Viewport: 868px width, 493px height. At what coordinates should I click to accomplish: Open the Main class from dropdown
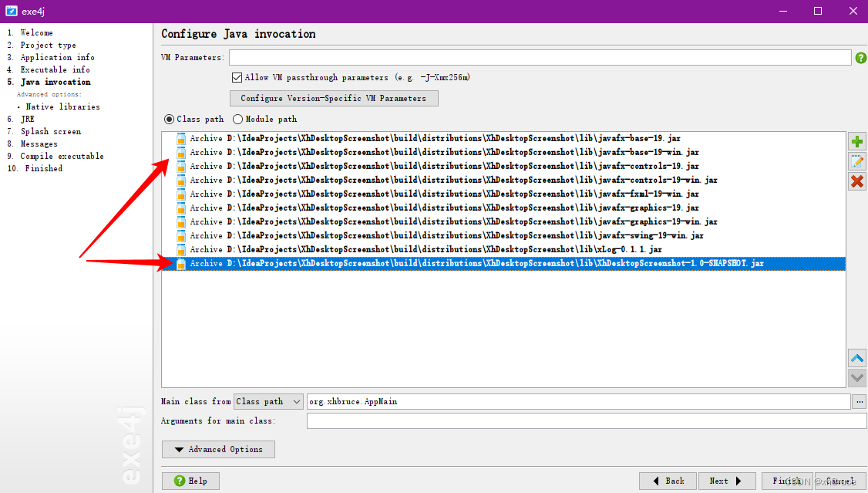pos(267,401)
